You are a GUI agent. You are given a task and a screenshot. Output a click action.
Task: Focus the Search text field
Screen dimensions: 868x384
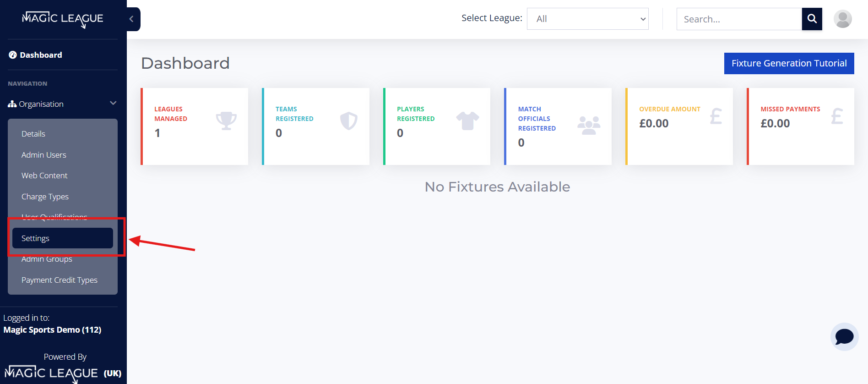coord(739,19)
